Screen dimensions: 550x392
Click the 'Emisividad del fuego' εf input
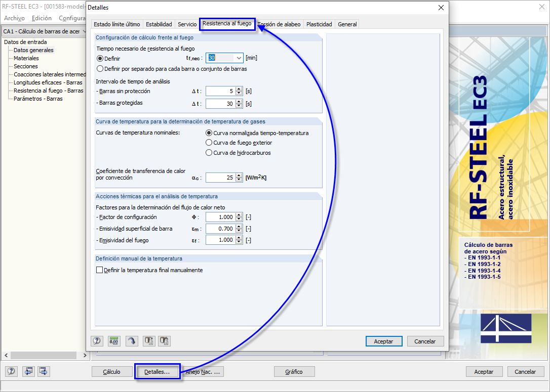click(x=221, y=240)
